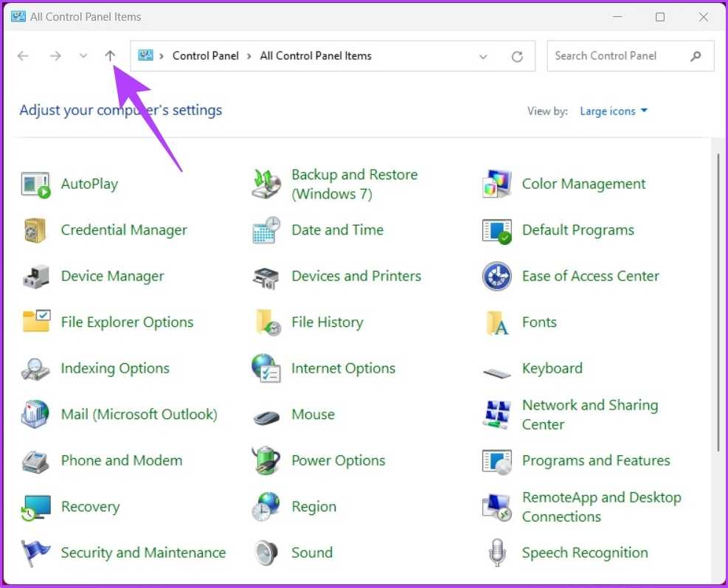Screen dimensions: 728x588
Task: Click the up arrow navigation button
Action: pyautogui.click(x=110, y=56)
